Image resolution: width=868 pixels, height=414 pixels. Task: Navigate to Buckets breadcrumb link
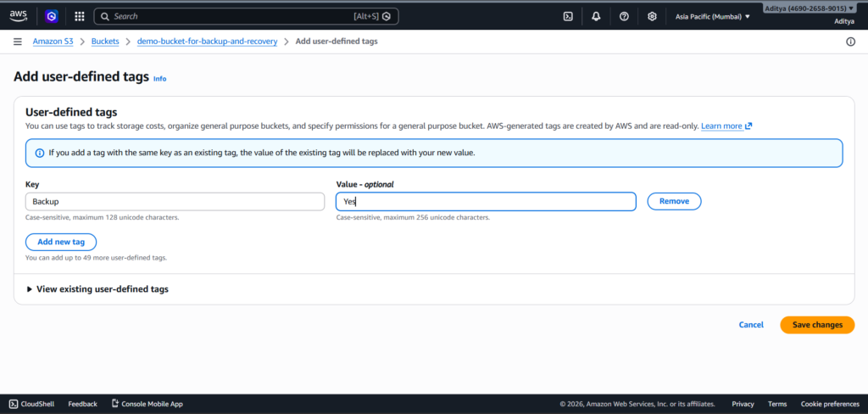[x=104, y=42]
